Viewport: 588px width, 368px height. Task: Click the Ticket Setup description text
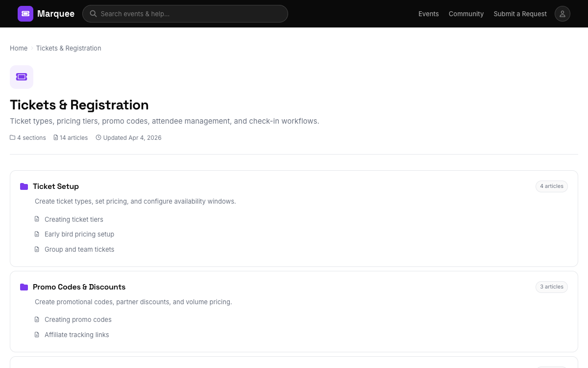135,201
